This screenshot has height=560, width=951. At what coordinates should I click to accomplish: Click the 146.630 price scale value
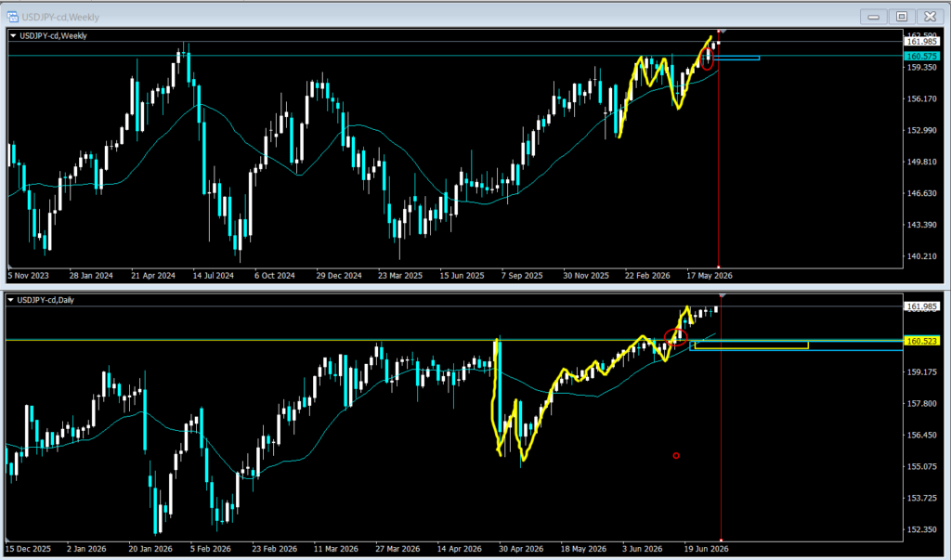point(921,193)
